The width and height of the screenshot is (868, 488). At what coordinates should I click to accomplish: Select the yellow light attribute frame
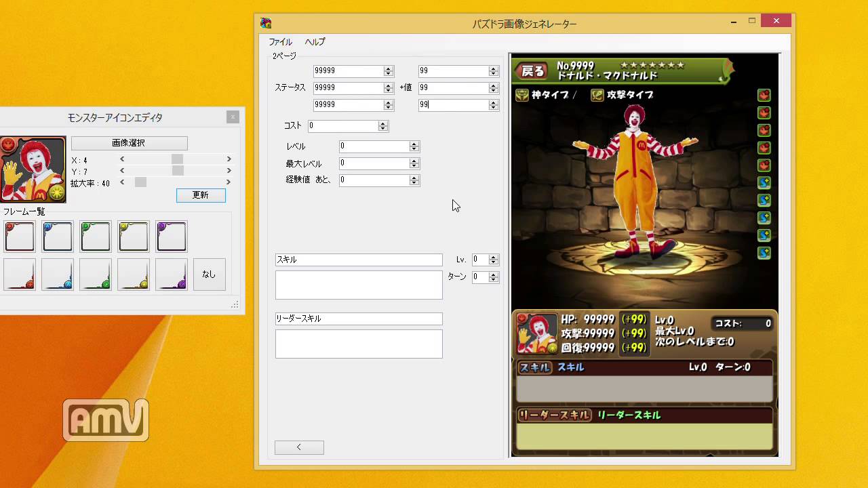click(134, 237)
